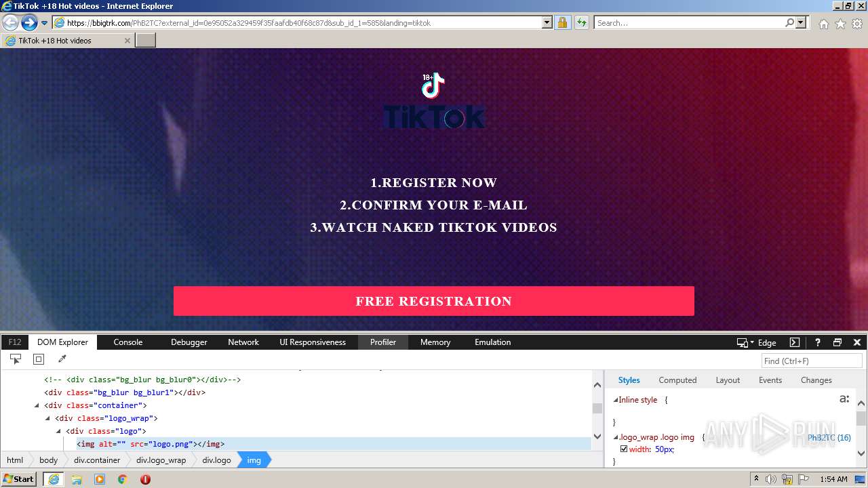The width and height of the screenshot is (868, 488).
Task: Click the Find (Ctrl+F) field
Action: tap(812, 361)
